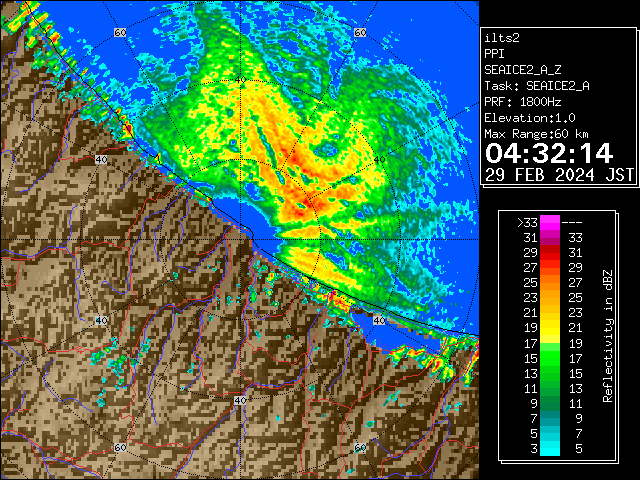Click the radar site name 'ilts2'
640x480 pixels.
(x=502, y=38)
